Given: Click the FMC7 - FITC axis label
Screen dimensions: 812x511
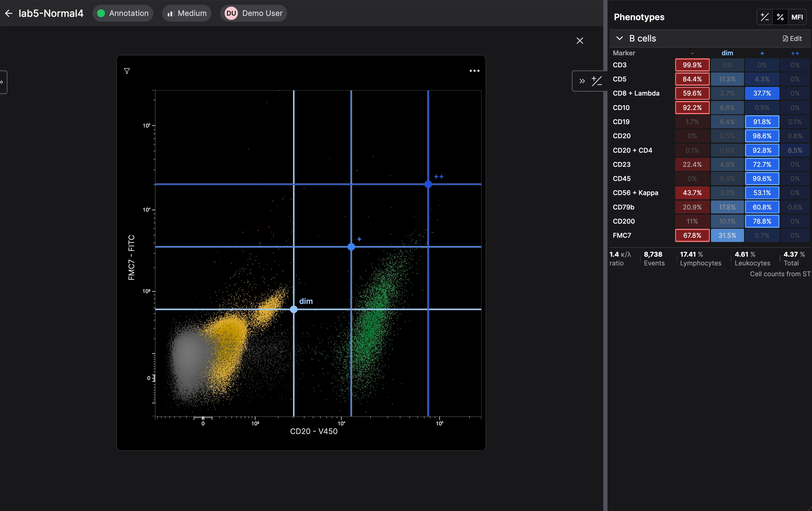Looking at the screenshot, I should [x=131, y=258].
